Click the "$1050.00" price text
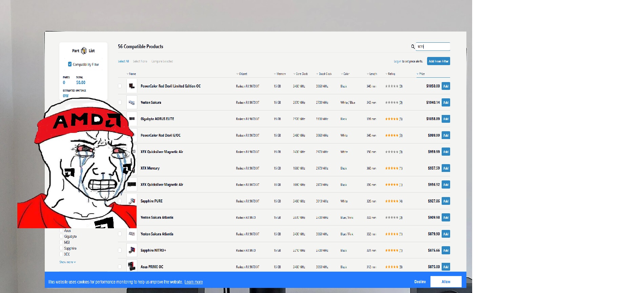 pyautogui.click(x=433, y=86)
